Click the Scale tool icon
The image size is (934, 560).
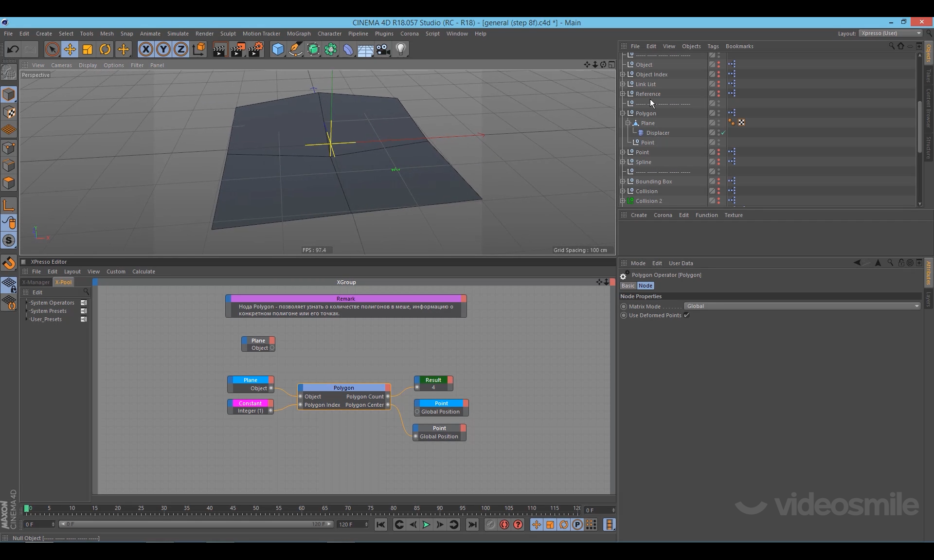click(88, 49)
